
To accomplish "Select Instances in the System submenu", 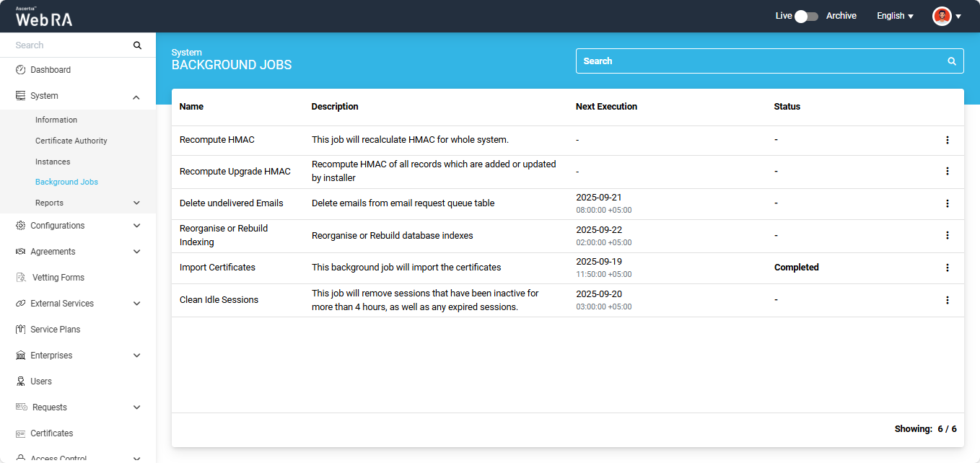I will [x=53, y=162].
